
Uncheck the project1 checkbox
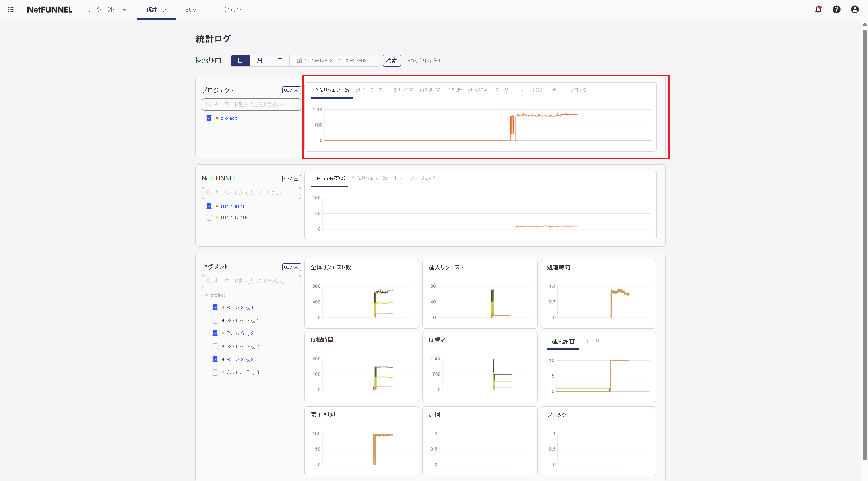(209, 118)
